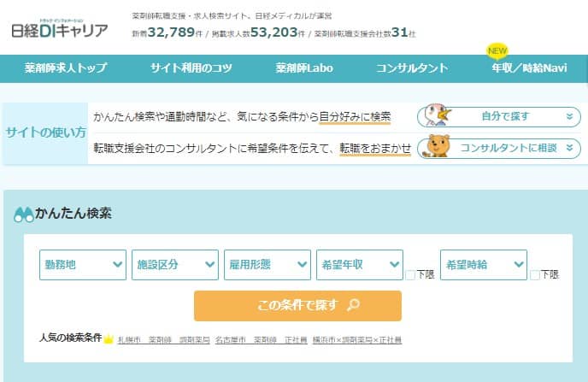Click the この条件で探す search button
Image resolution: width=588 pixels, height=382 pixels.
297,306
